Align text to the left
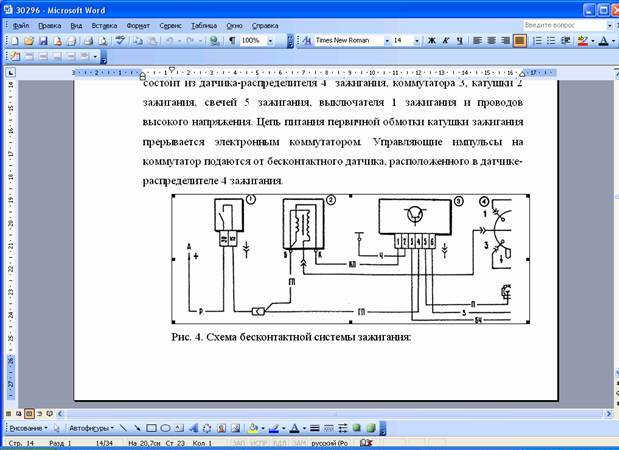Screen dimensions: 619x450 coord(477,41)
